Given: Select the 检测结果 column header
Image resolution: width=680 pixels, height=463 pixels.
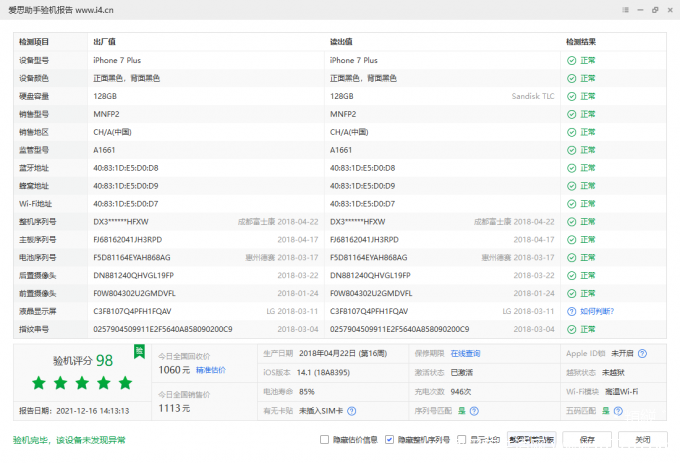Looking at the screenshot, I should pos(581,42).
